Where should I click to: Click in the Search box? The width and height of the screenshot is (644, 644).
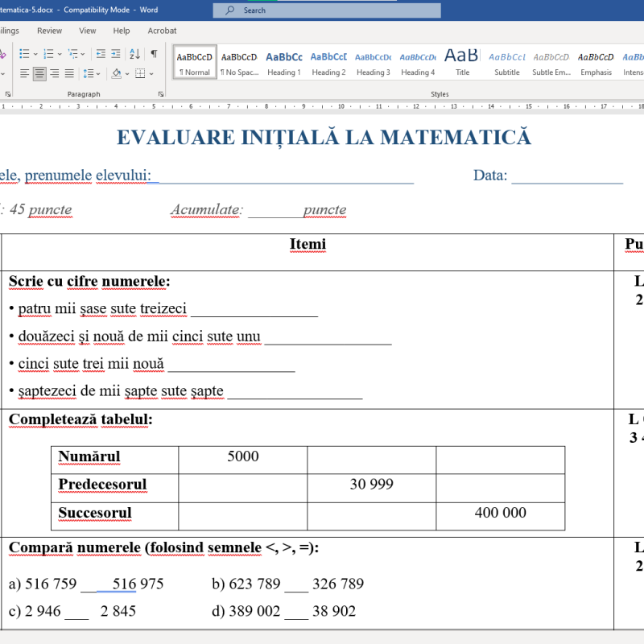[x=327, y=10]
